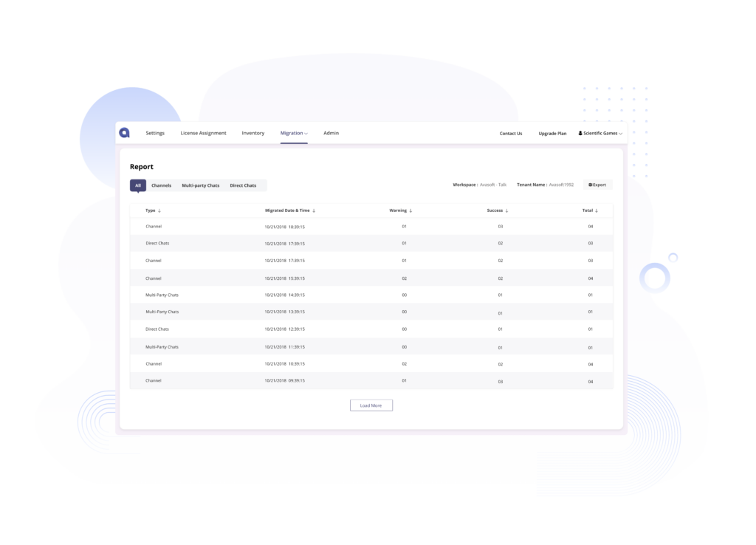Expand the Migration dropdown menu
The width and height of the screenshot is (756, 545).
[293, 133]
